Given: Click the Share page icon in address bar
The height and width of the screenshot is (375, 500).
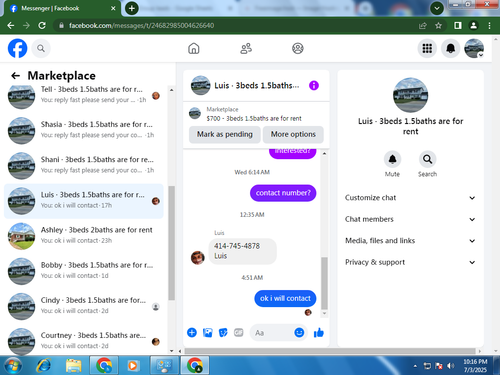Looking at the screenshot, I should [423, 25].
